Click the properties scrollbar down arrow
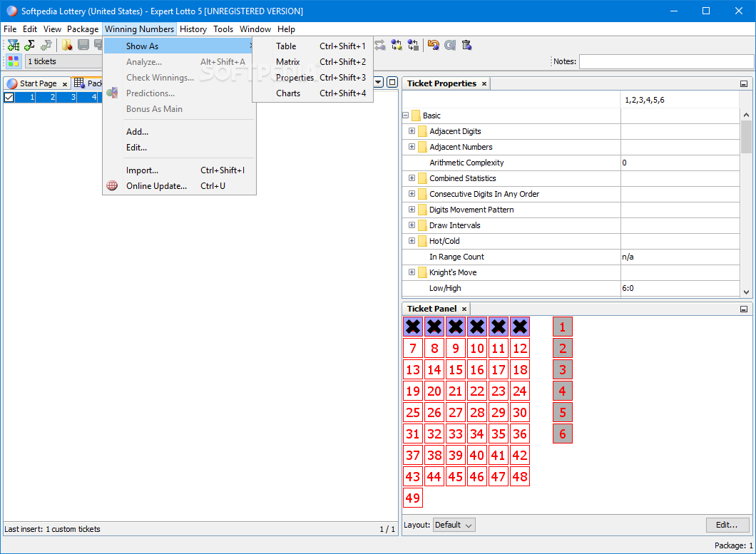 pos(746,292)
